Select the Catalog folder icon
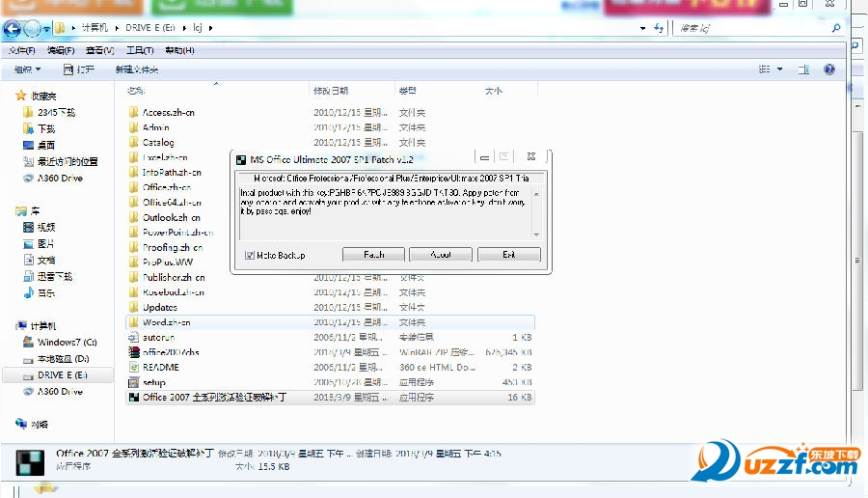This screenshot has width=868, height=498. [133, 143]
